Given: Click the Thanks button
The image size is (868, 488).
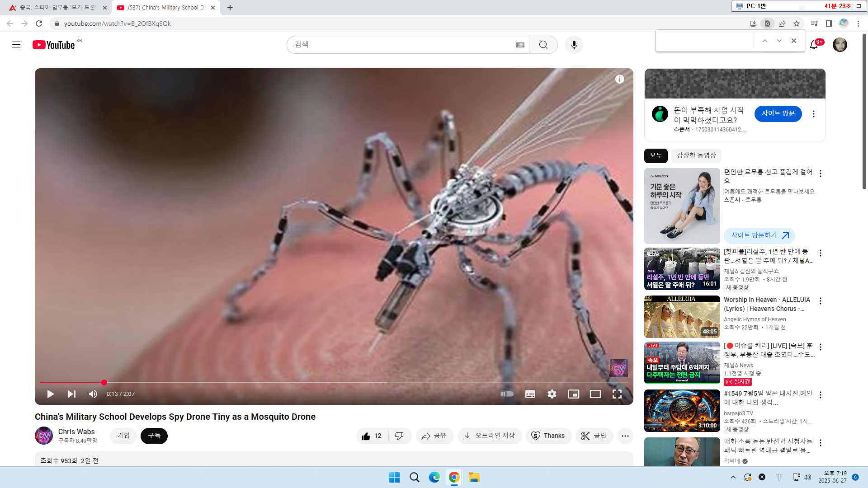Looking at the screenshot, I should point(548,436).
